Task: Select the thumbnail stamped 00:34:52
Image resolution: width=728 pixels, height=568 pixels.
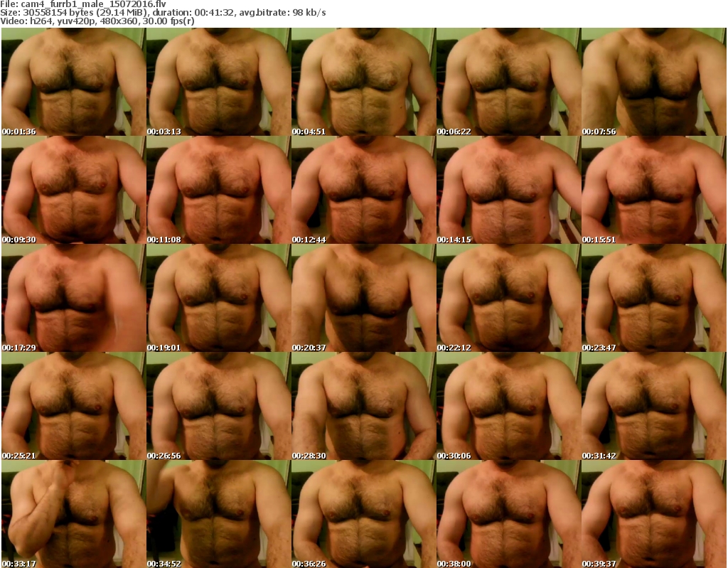Action: pos(219,514)
